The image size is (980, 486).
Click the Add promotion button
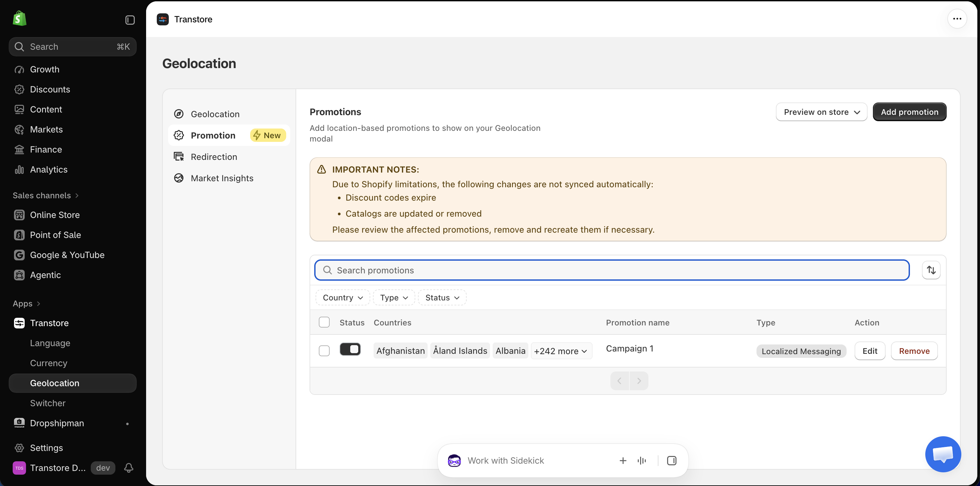click(x=909, y=112)
